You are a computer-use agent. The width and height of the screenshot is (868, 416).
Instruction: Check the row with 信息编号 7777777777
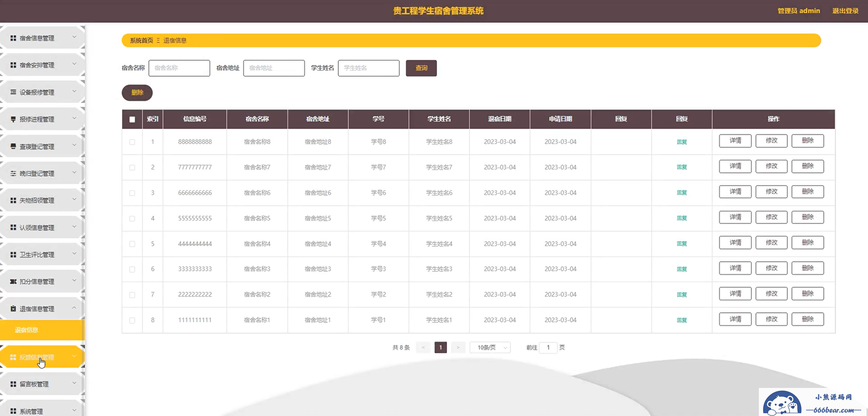click(132, 167)
